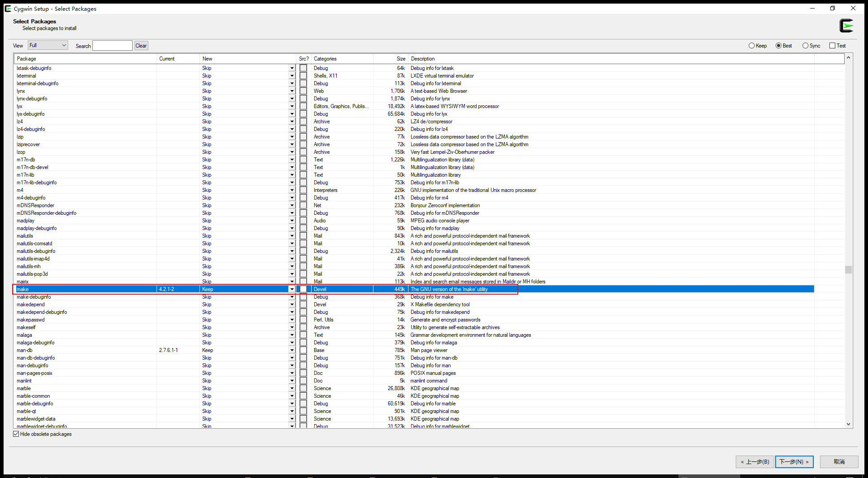Select the marble-common package name
Screen dimensions: 868x478
click(x=33, y=396)
